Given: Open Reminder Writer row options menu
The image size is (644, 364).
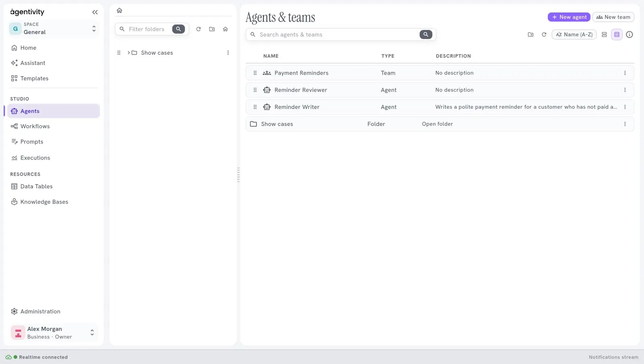Looking at the screenshot, I should coord(625,107).
